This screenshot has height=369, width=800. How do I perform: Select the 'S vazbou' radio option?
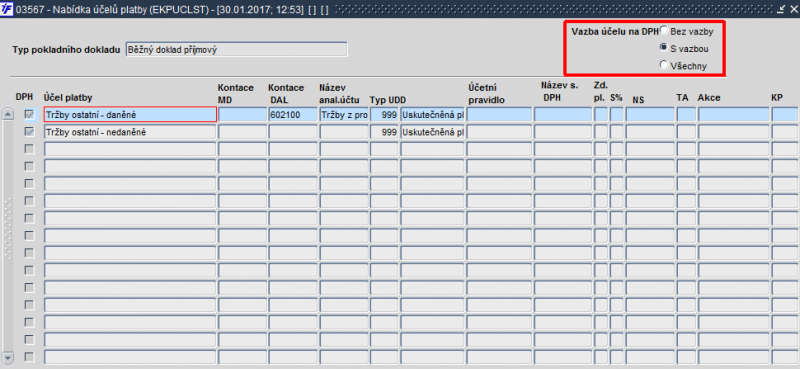tap(664, 47)
